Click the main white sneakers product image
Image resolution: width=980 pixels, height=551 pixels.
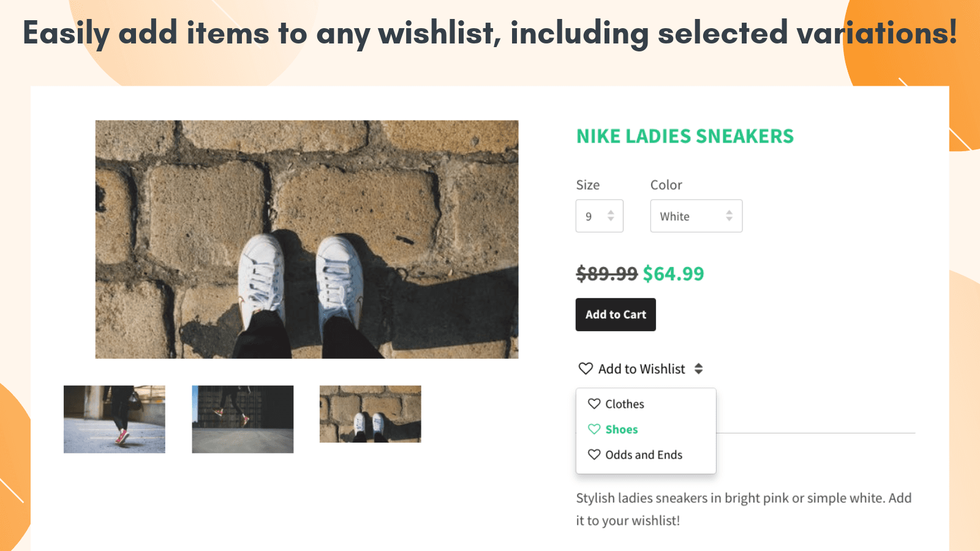click(306, 239)
